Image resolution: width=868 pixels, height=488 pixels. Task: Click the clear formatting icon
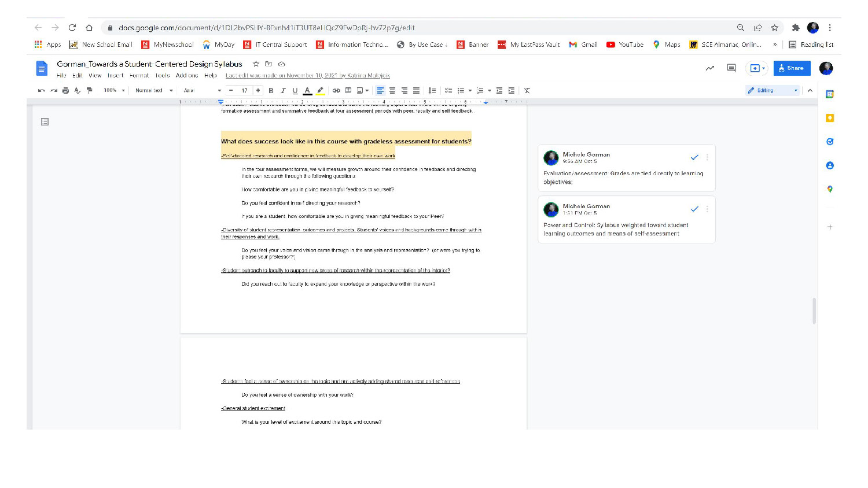click(527, 91)
